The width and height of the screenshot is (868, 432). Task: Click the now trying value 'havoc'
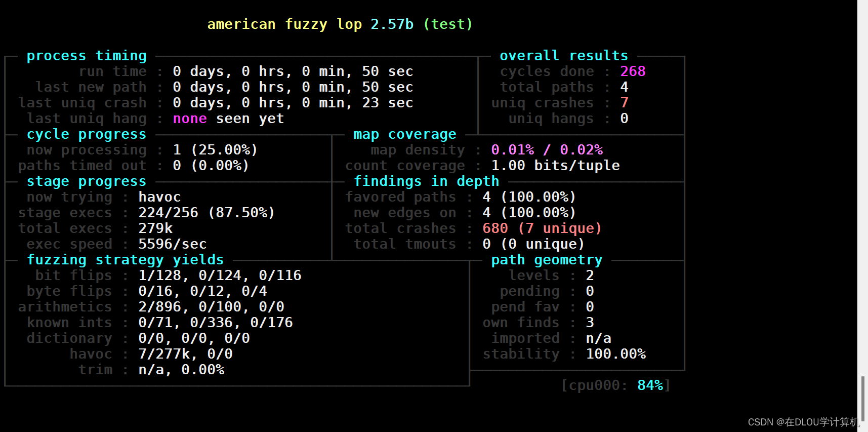(x=159, y=197)
